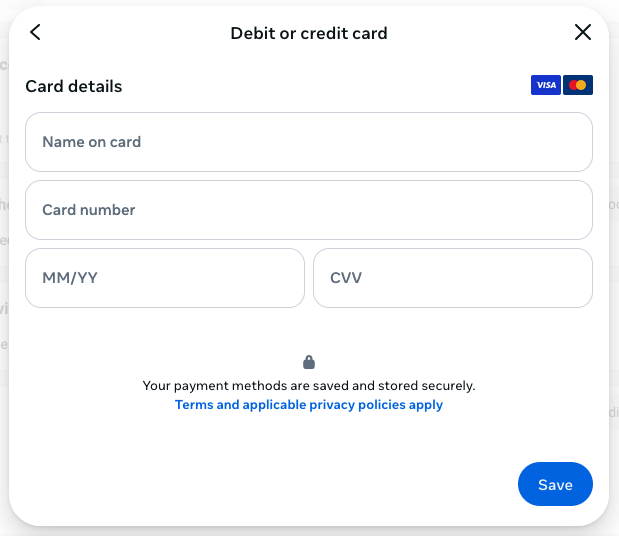619x536 pixels.
Task: Click the 'CVV' placeholder text
Action: (x=346, y=278)
